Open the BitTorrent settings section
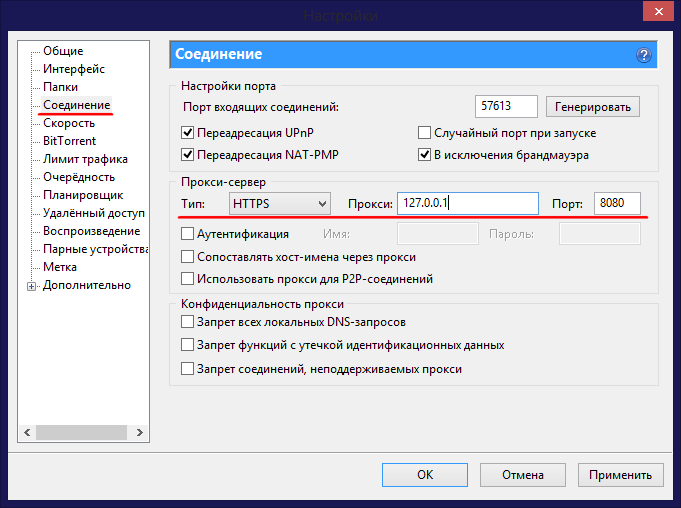The width and height of the screenshot is (681, 508). click(70, 141)
